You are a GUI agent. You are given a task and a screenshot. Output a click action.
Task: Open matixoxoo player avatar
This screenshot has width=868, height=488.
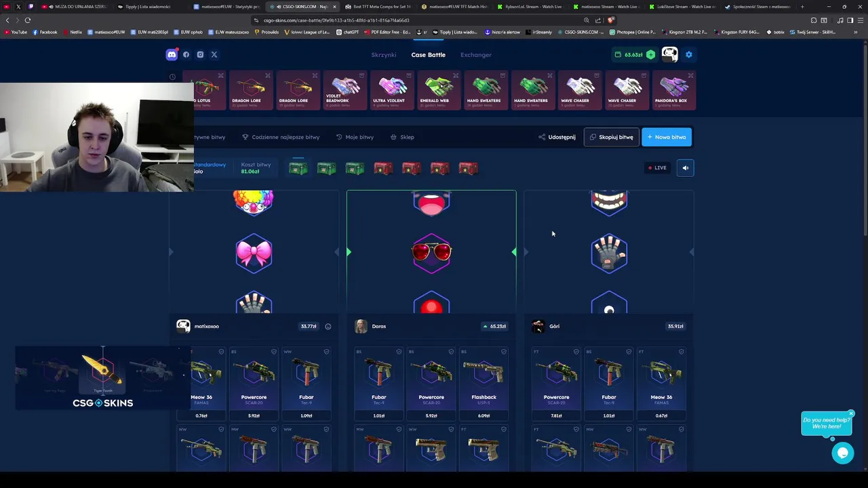[x=183, y=327]
